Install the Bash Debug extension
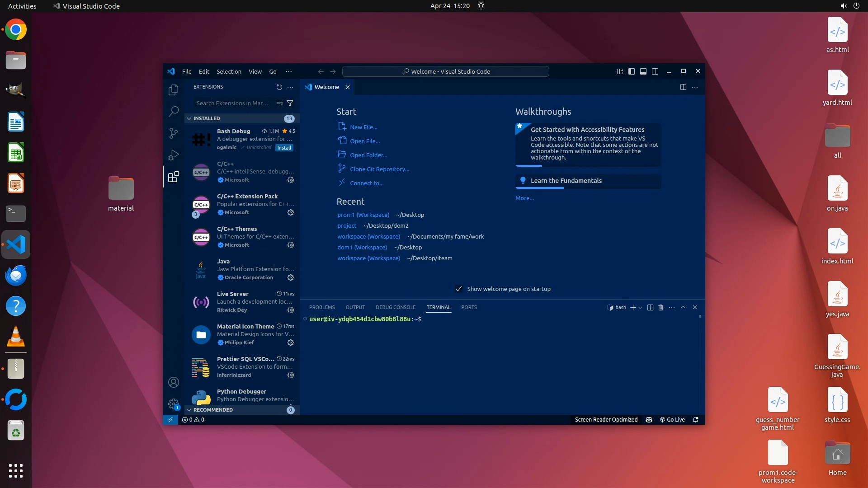868x488 pixels. pyautogui.click(x=284, y=148)
